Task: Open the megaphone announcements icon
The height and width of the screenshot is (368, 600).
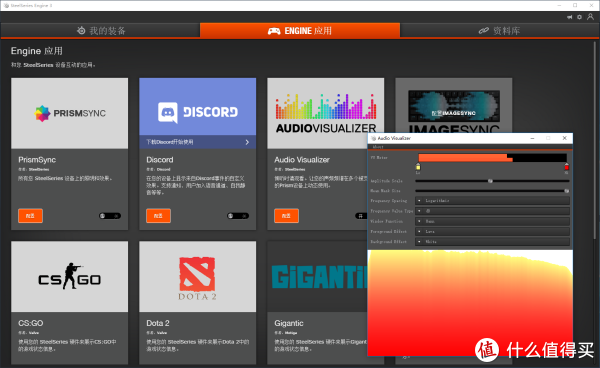Action: click(x=569, y=17)
